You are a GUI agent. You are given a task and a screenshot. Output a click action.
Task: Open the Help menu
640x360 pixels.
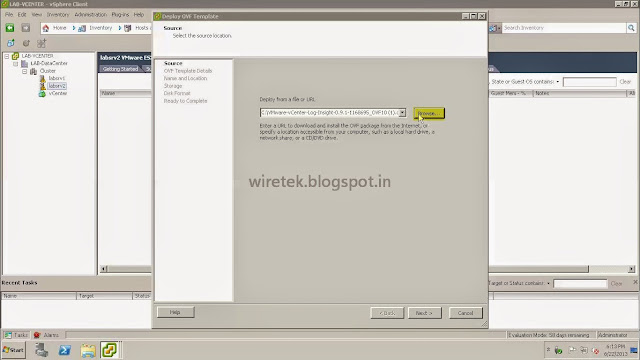pos(139,14)
